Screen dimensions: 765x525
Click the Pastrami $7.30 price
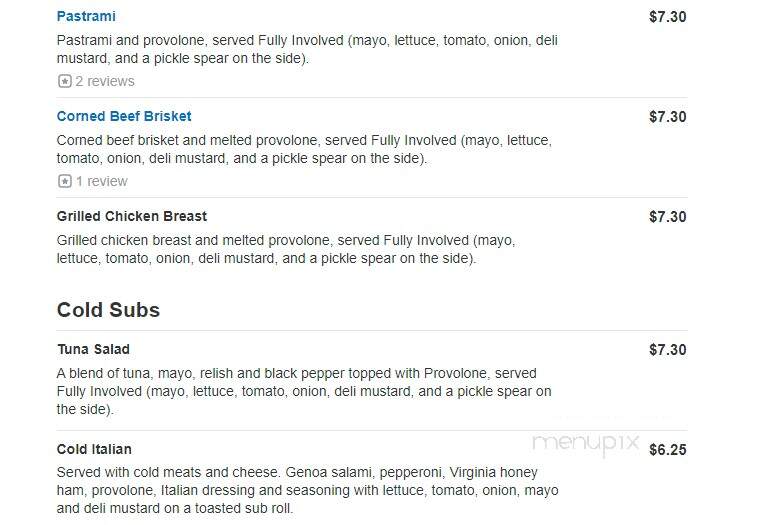(x=667, y=17)
